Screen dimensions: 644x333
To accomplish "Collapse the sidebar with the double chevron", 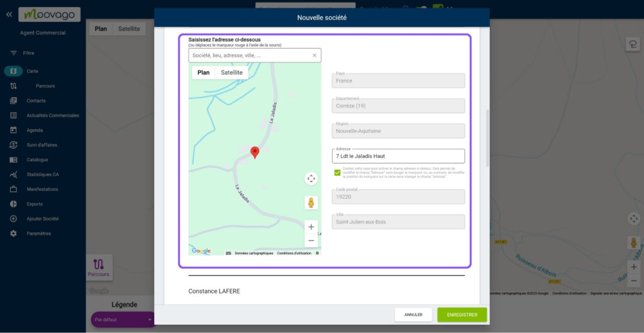I will [9, 14].
